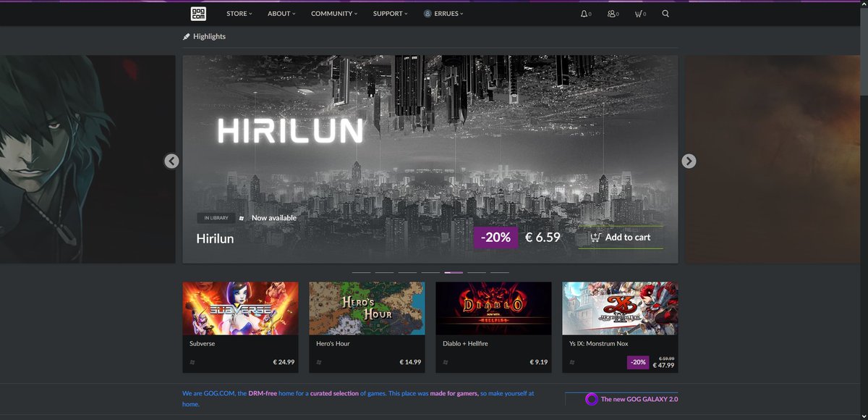
Task: Click the -20% discount badge on Hirilun
Action: pos(495,237)
